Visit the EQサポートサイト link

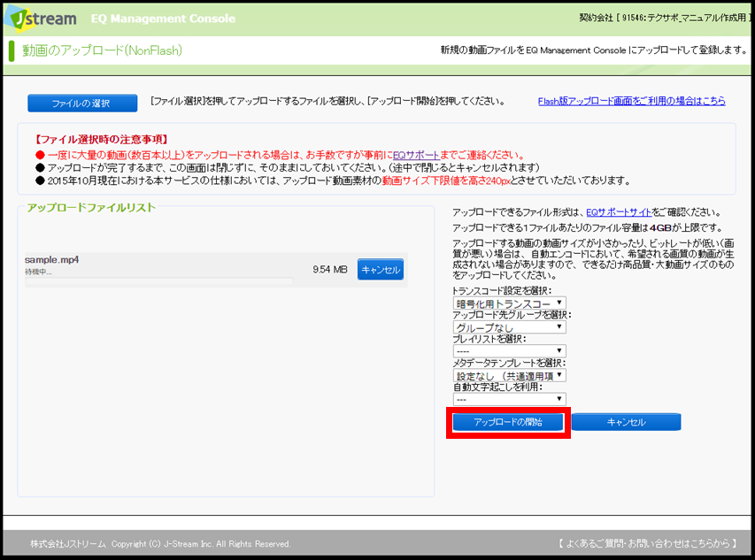coord(619,212)
